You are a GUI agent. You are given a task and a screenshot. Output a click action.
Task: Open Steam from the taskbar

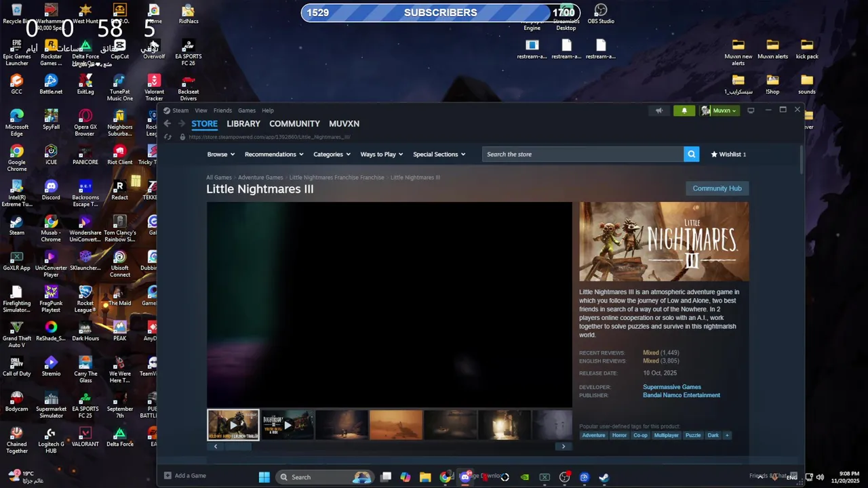point(604,477)
